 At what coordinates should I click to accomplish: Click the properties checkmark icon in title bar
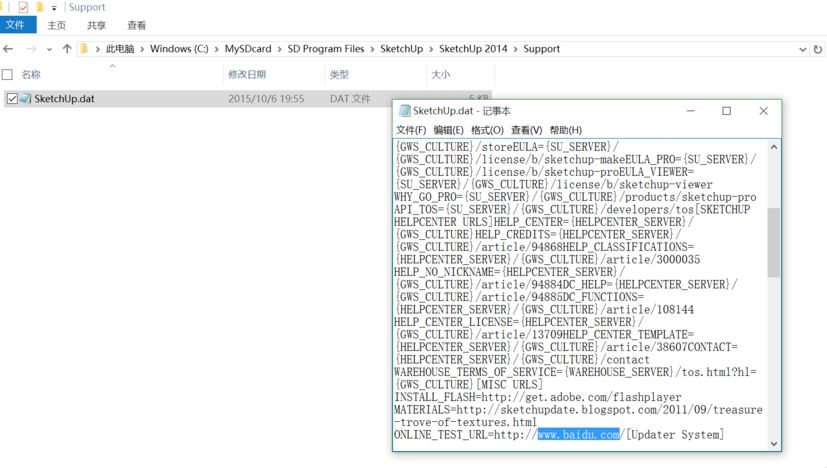pos(23,7)
